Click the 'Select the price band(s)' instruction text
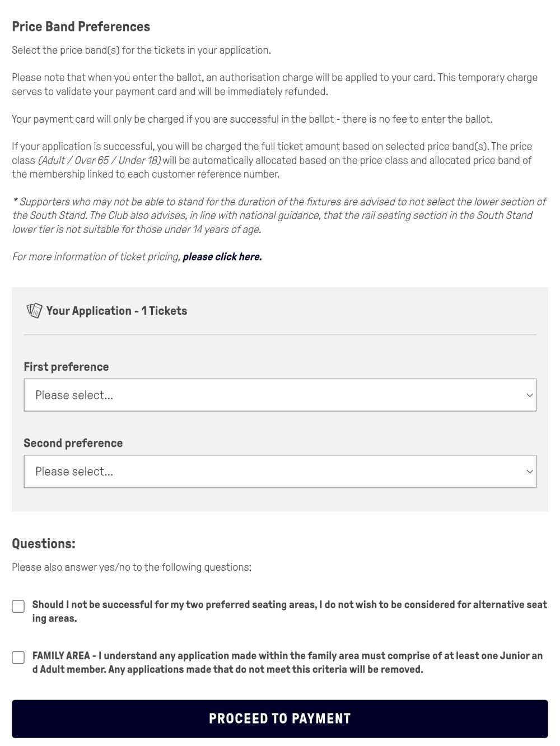 (x=141, y=50)
